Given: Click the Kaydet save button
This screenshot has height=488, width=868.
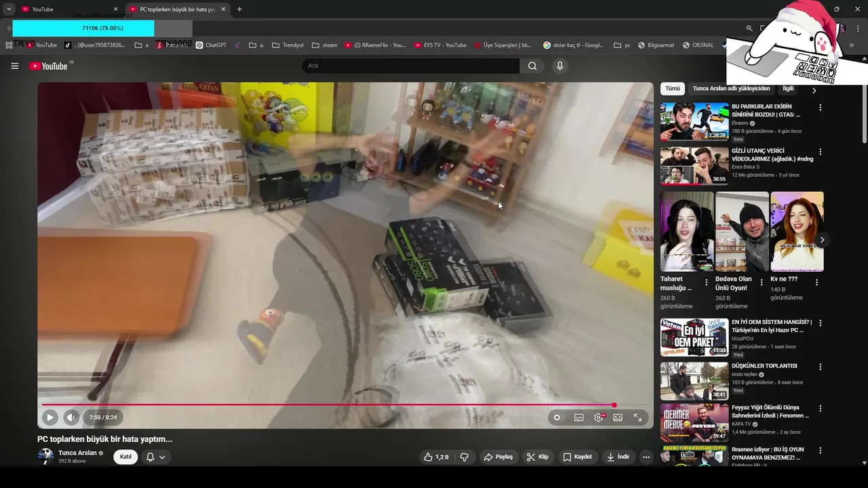Looking at the screenshot, I should coord(578,457).
